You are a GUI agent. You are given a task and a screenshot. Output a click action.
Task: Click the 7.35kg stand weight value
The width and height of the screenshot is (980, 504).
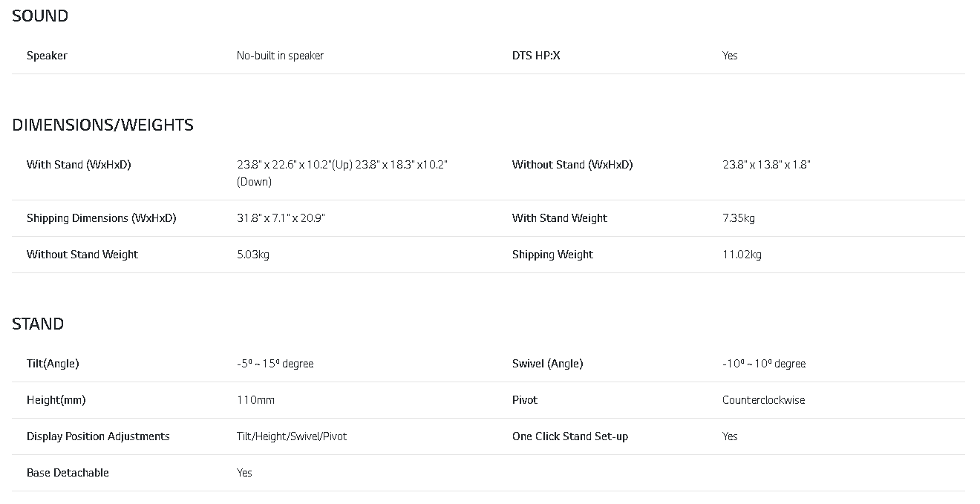click(x=739, y=218)
